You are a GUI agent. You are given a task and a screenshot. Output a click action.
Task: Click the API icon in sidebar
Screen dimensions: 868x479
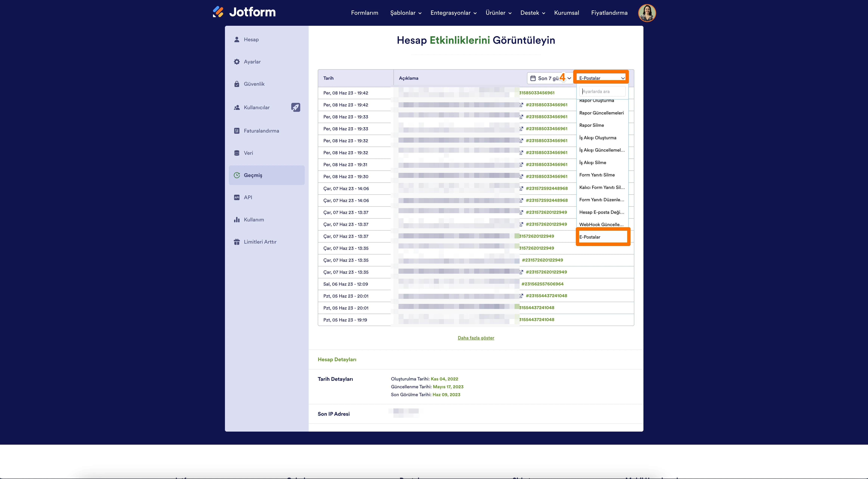[x=237, y=197]
